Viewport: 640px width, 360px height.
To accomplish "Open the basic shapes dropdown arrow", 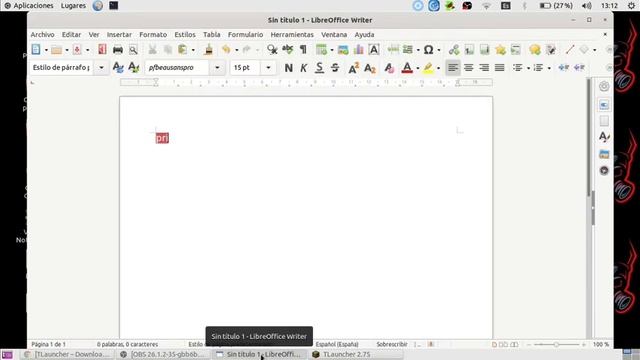I will 594,50.
